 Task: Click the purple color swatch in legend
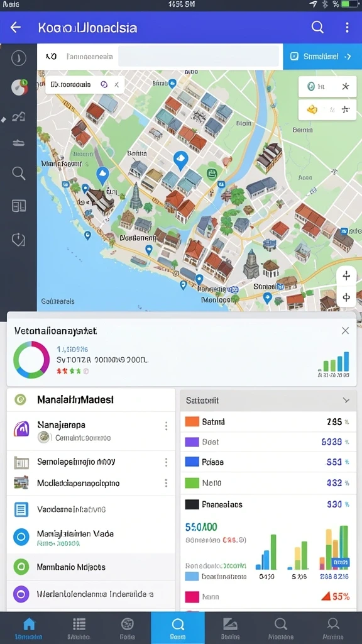[192, 442]
